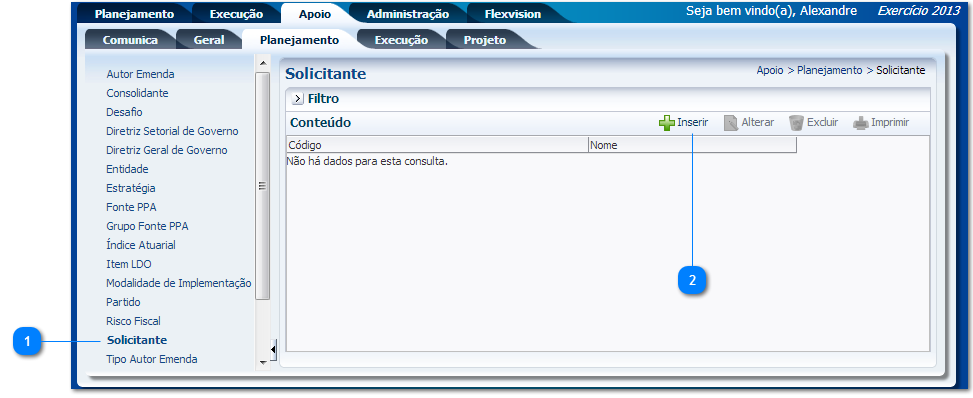Select Risco Fiscal from the sidebar list
The height and width of the screenshot is (398, 973).
point(133,321)
